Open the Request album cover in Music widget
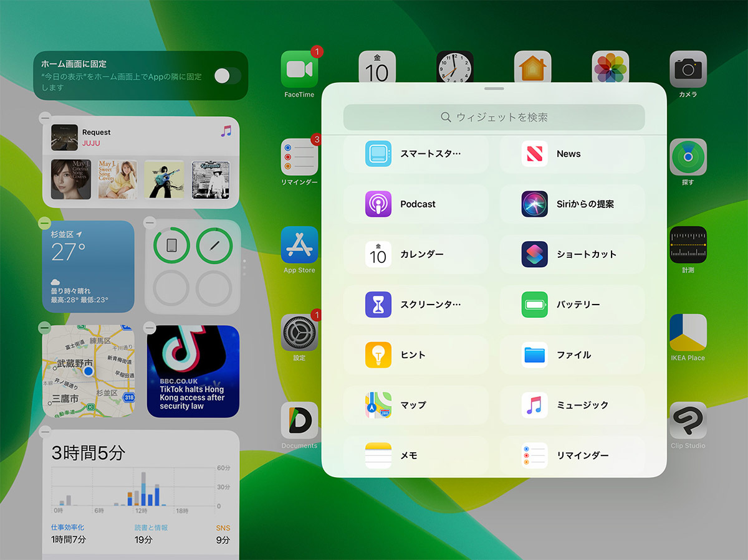The height and width of the screenshot is (560, 748). pyautogui.click(x=64, y=137)
